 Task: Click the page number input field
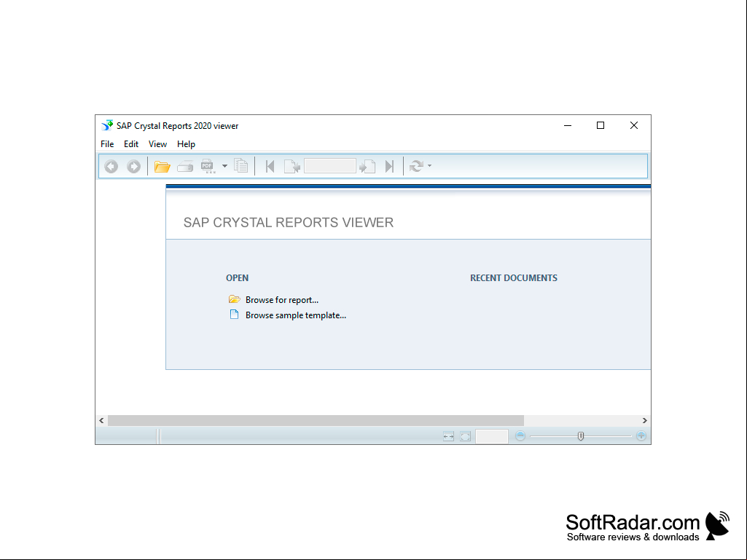[329, 166]
